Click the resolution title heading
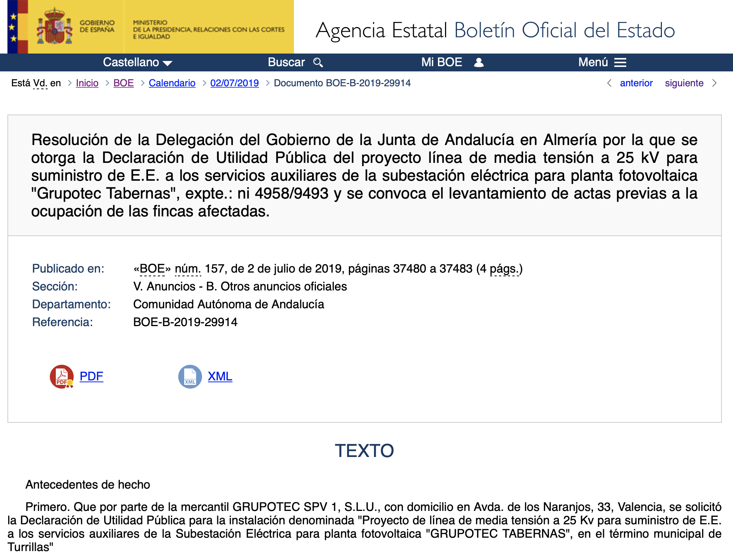733x560 pixels. tap(364, 176)
